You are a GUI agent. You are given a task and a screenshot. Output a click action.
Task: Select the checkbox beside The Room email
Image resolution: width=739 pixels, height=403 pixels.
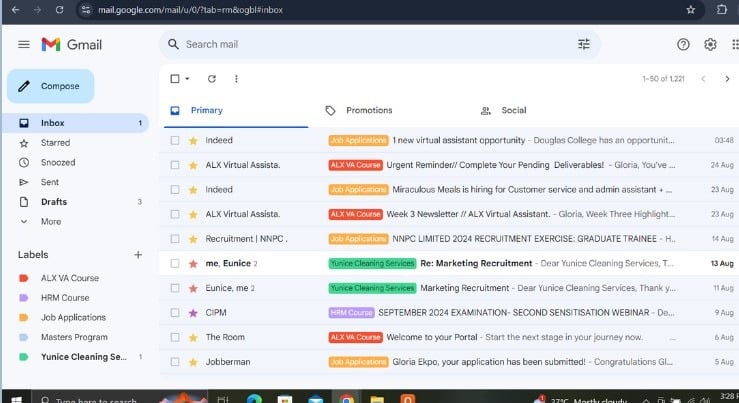coord(175,337)
